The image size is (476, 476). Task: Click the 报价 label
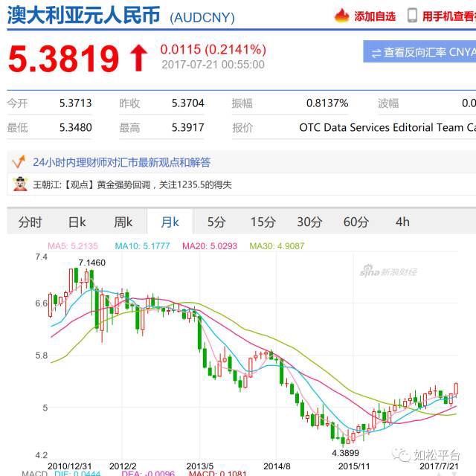242,127
